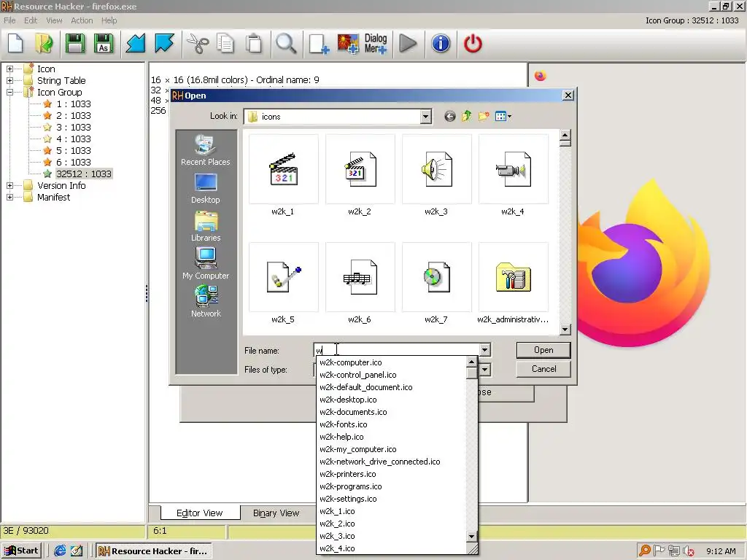
Task: Go to My Computer in places sidebar
Action: [205, 264]
